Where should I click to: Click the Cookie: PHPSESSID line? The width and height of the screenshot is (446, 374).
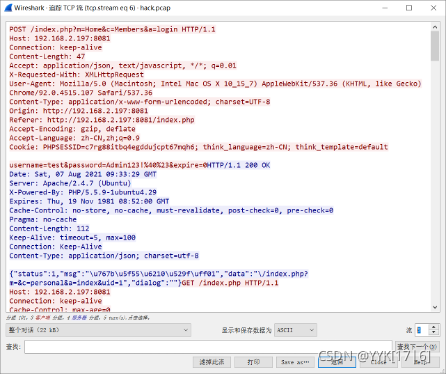[x=199, y=147]
